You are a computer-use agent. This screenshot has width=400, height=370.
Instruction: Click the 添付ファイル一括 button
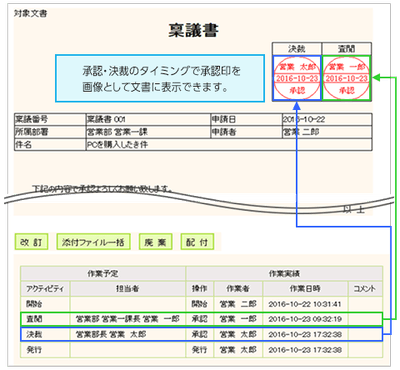coord(93,242)
